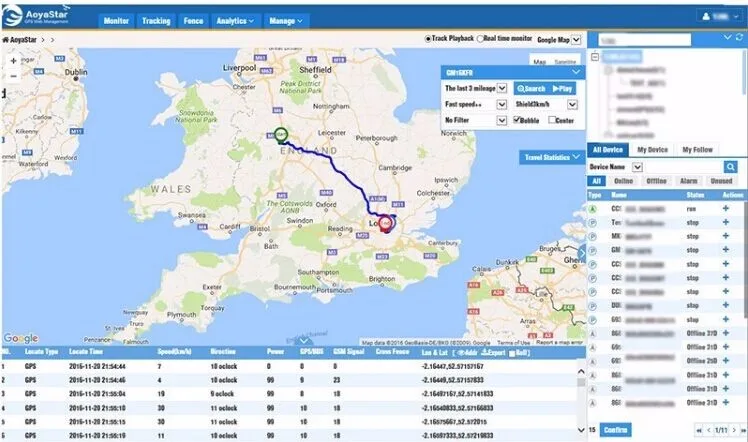Switch to the My Device tab
The height and width of the screenshot is (442, 748).
pos(654,149)
